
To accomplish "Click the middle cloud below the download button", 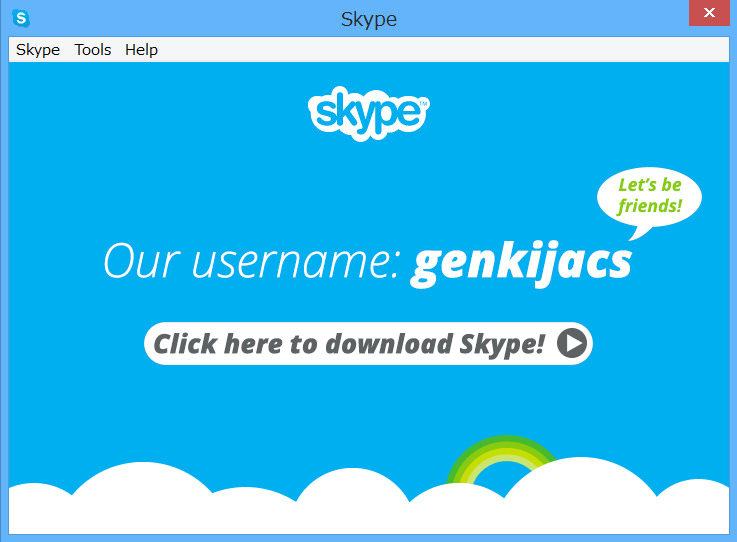I will click(x=353, y=498).
